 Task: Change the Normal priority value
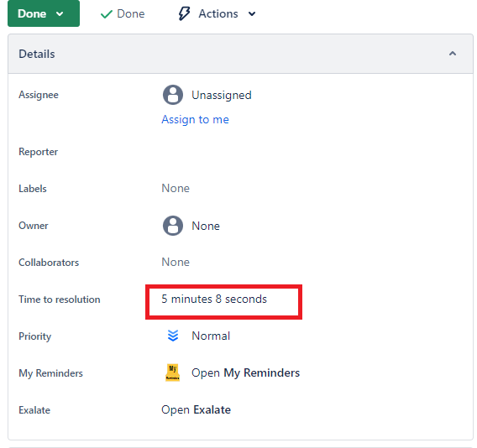[x=211, y=336]
